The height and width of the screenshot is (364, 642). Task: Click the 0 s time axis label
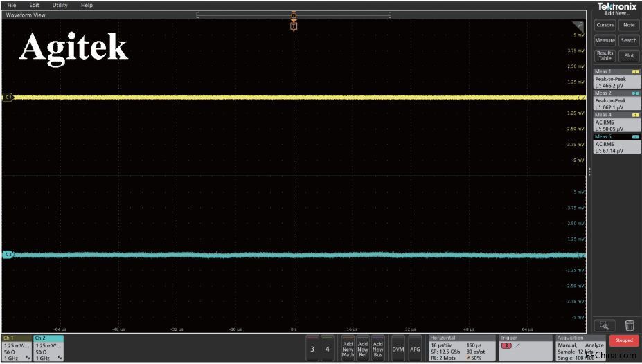[294, 329]
